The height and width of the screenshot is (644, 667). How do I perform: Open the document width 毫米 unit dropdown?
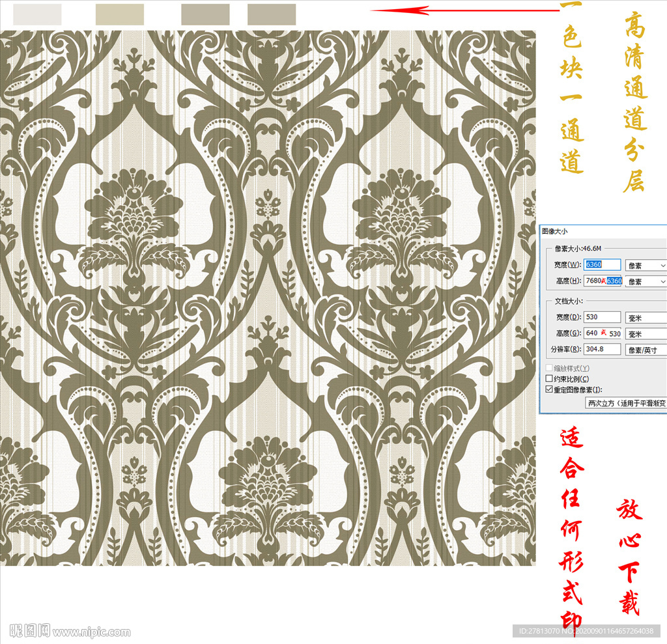click(646, 318)
